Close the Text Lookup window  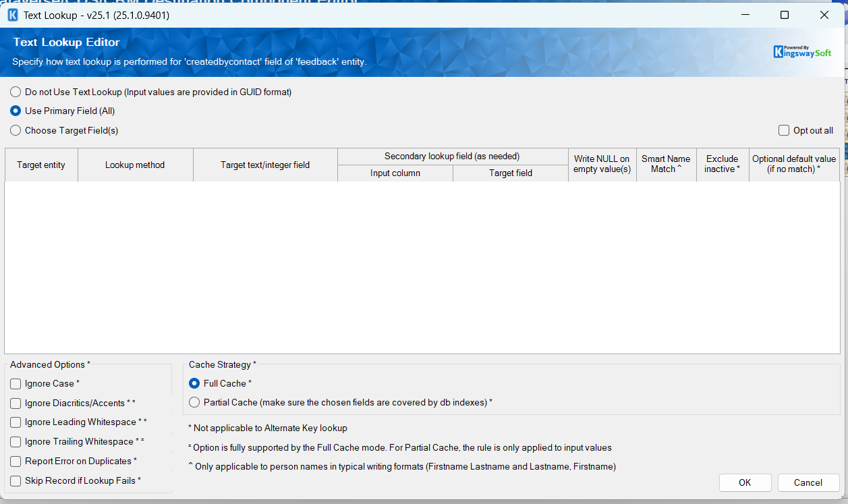pos(824,15)
